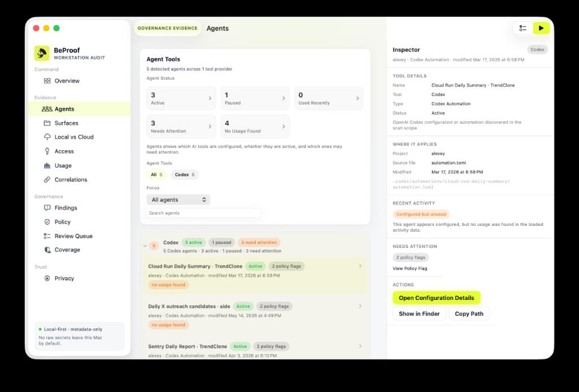Image resolution: width=579 pixels, height=392 pixels.
Task: Click the 1 paused badge beside Codex
Action: [x=222, y=242]
